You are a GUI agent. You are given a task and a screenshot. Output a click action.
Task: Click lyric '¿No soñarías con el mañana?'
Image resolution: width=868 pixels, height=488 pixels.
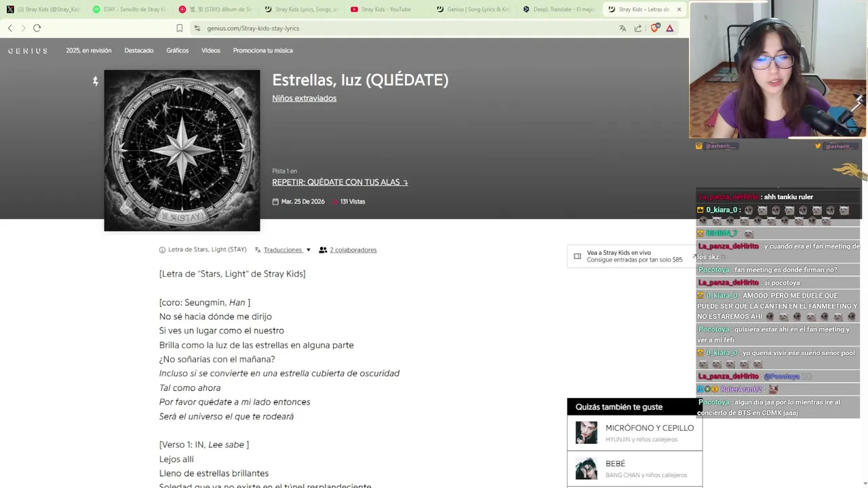coord(217,359)
